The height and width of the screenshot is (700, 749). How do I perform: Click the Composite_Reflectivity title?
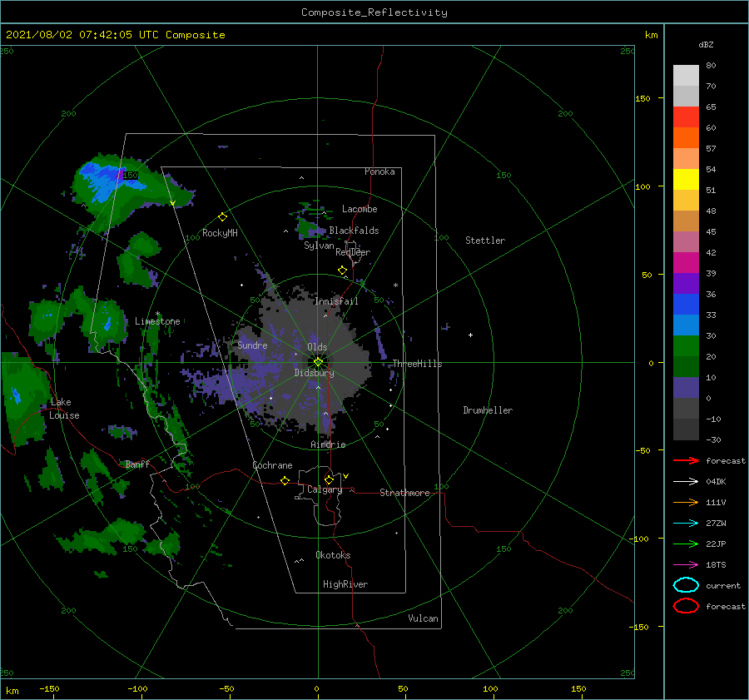tap(374, 12)
